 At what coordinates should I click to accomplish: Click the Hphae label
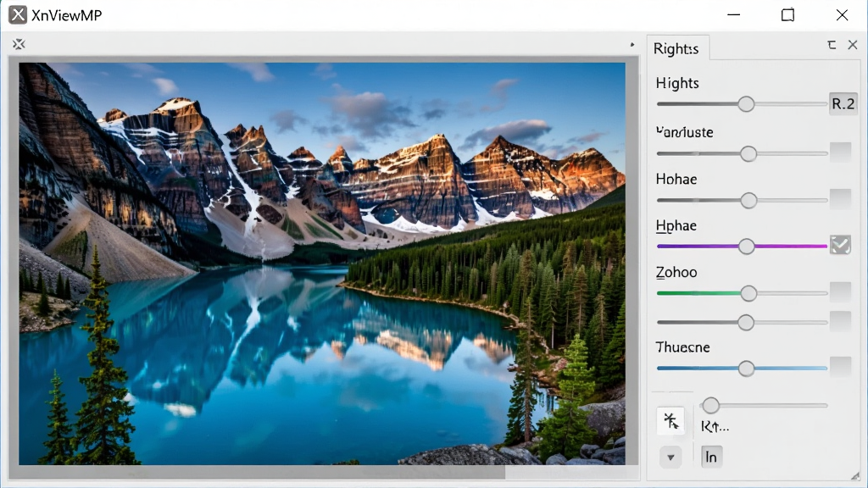click(x=676, y=225)
